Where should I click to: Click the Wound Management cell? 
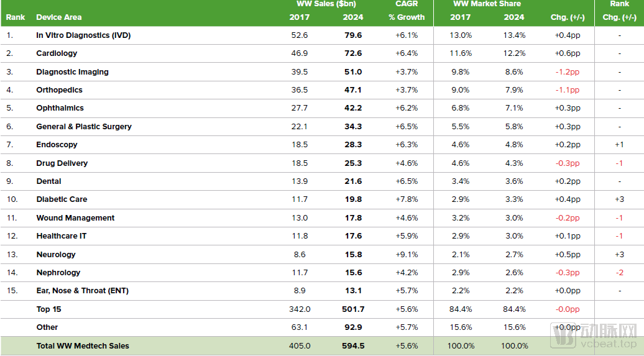coord(75,218)
